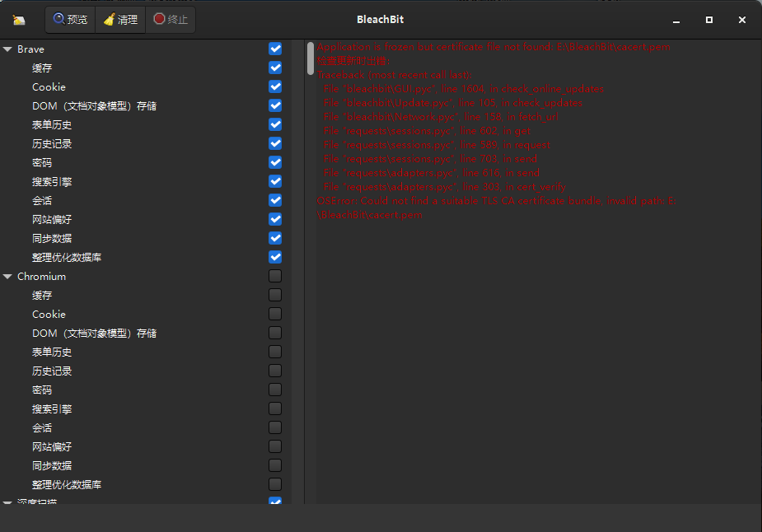Collapse the partially visible 深度扫描 group

pos(7,502)
